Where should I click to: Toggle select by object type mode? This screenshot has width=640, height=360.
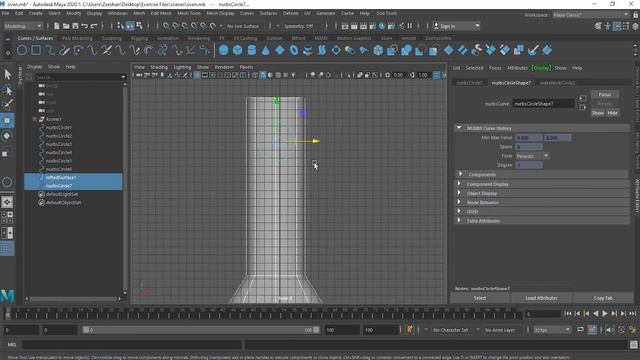tap(130, 26)
